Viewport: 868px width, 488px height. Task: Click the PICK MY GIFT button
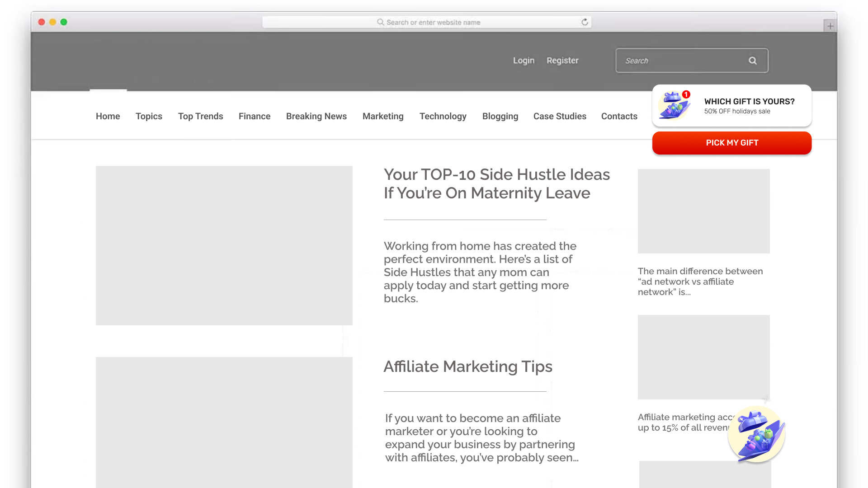pos(732,143)
